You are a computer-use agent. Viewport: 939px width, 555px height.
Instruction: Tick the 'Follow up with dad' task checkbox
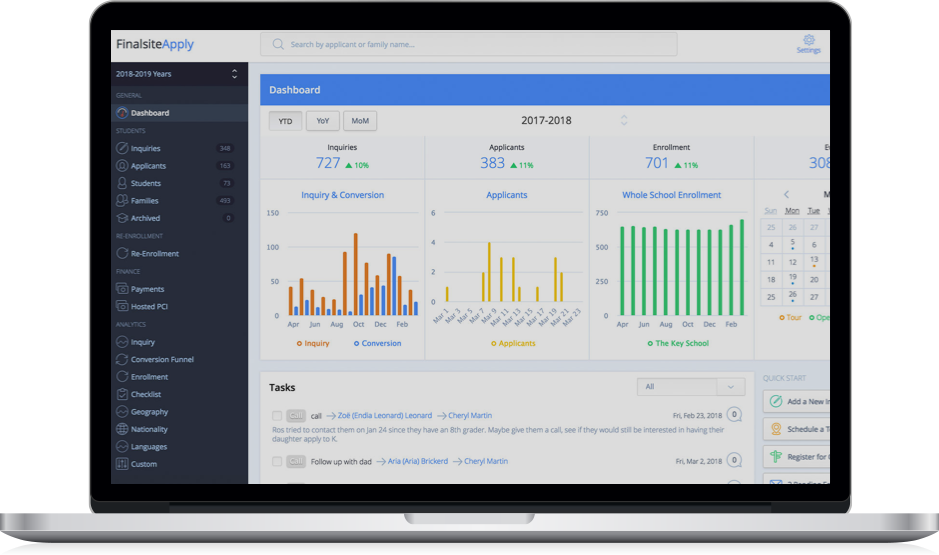[x=277, y=461]
